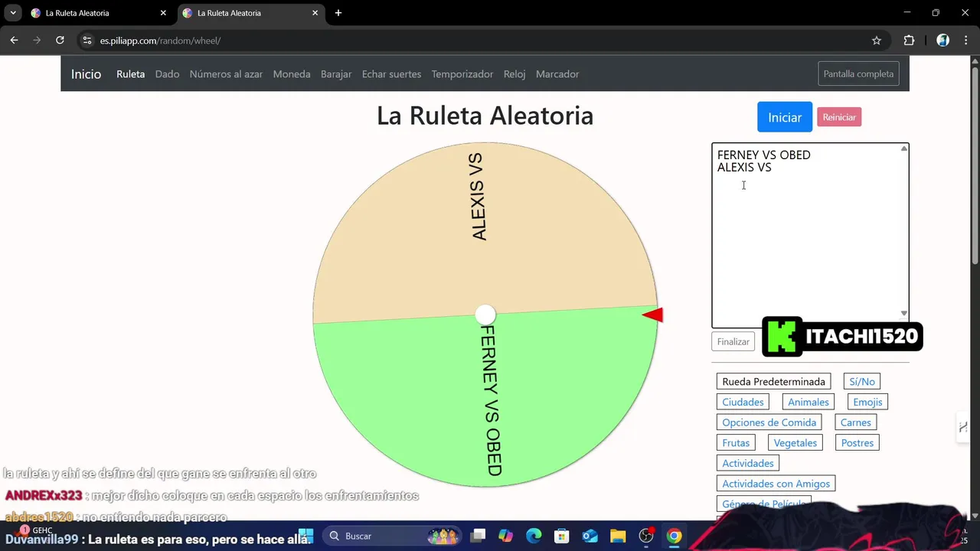Open OBS Studio from taskbar

tap(646, 536)
